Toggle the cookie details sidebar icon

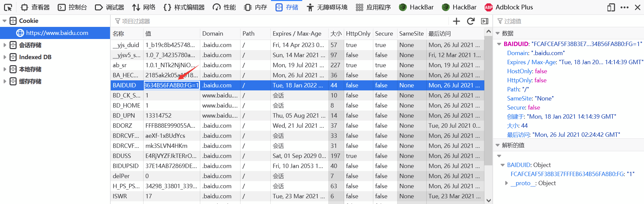(485, 21)
